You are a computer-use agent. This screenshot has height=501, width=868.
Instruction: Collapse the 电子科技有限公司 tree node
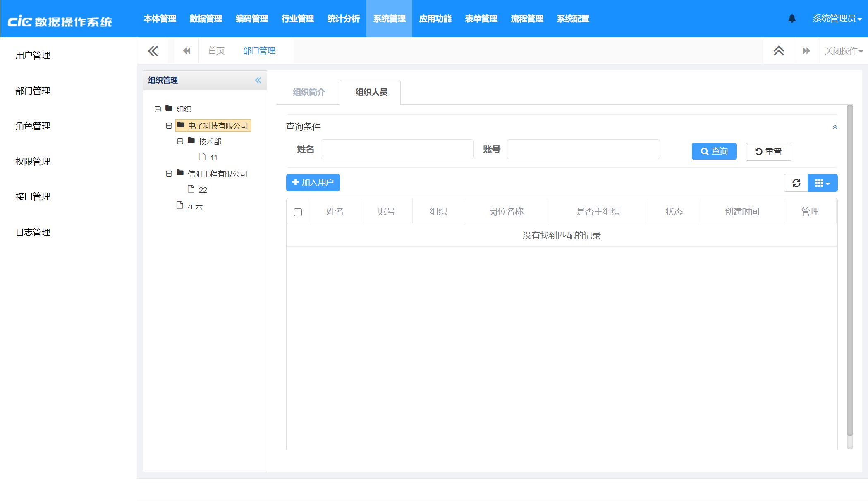click(169, 126)
